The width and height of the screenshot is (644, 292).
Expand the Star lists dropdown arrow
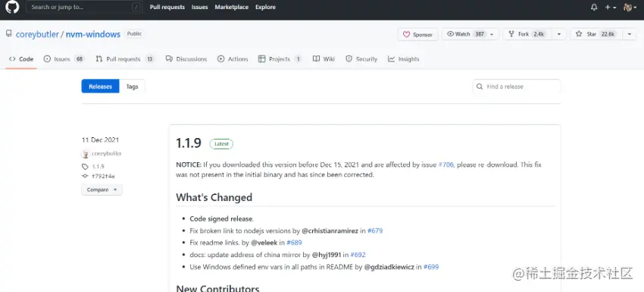[630, 34]
